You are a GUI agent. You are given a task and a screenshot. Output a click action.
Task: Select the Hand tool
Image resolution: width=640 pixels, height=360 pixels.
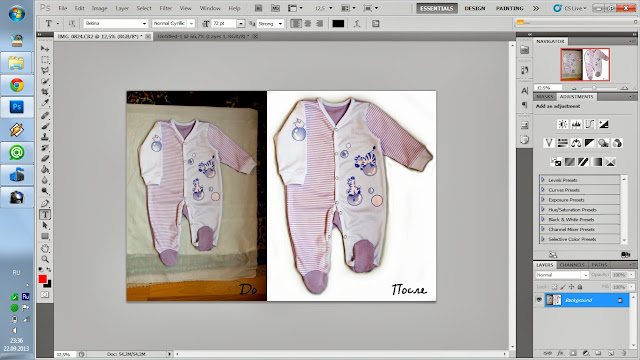pyautogui.click(x=45, y=248)
